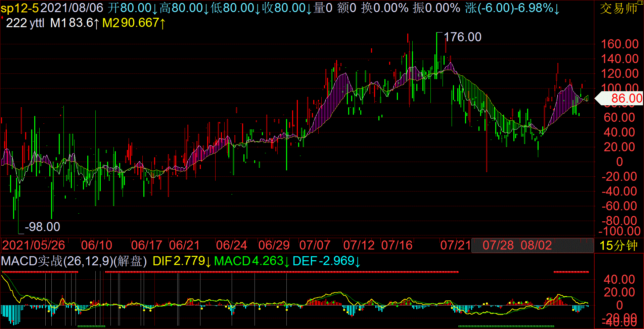Screen dimensions: 644x329
Task: Click the 2021/05/26 date on time axis
Action: coord(33,245)
